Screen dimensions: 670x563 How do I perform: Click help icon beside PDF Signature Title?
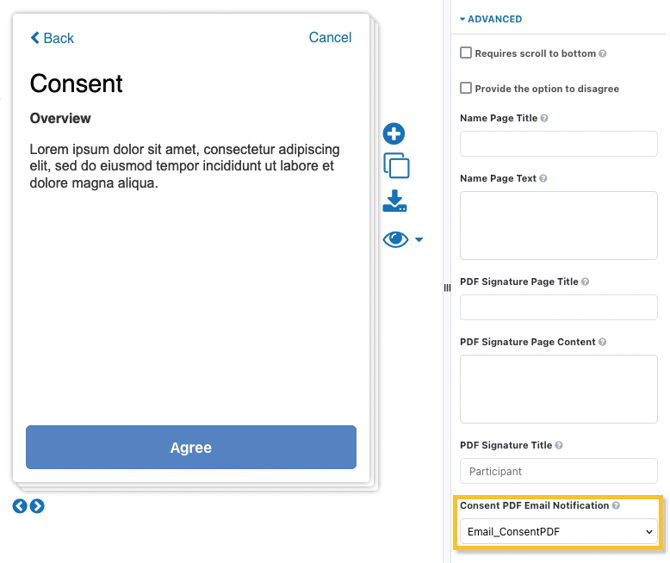(x=559, y=445)
